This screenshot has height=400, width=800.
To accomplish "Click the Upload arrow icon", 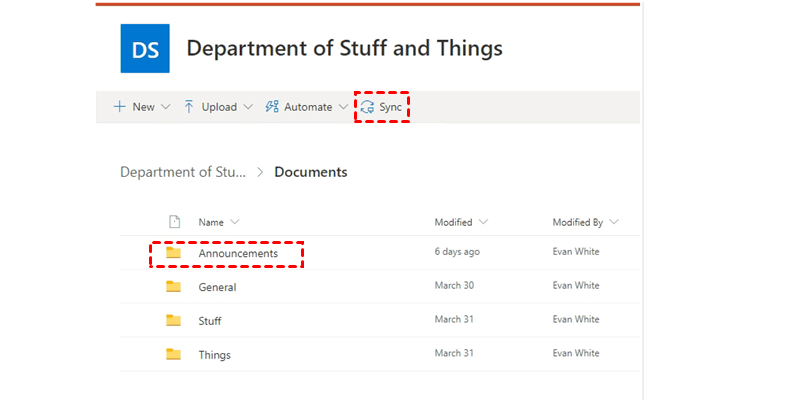I will click(x=189, y=107).
